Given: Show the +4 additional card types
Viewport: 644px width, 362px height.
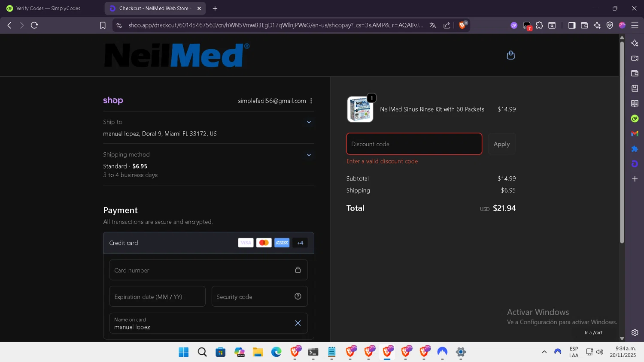Looking at the screenshot, I should [x=300, y=243].
